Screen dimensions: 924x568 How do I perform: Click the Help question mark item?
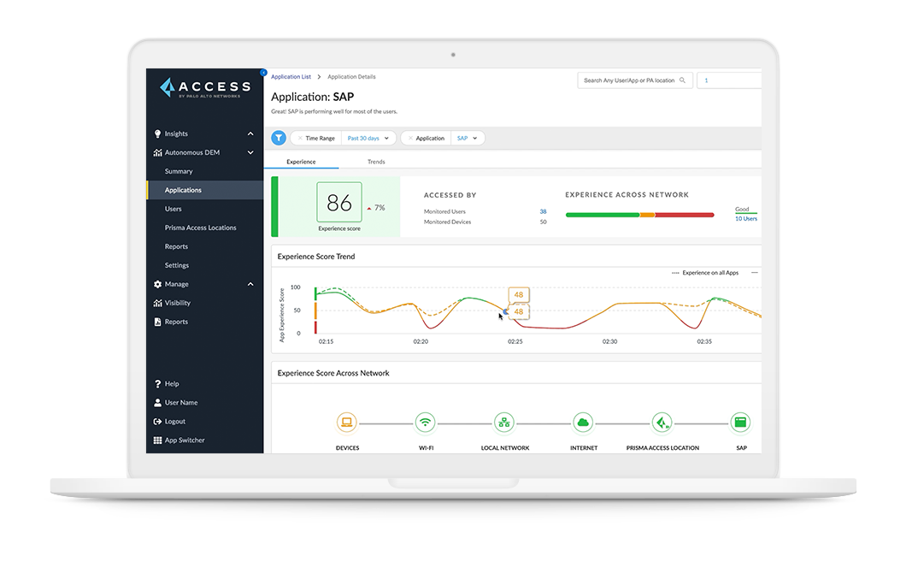(171, 384)
